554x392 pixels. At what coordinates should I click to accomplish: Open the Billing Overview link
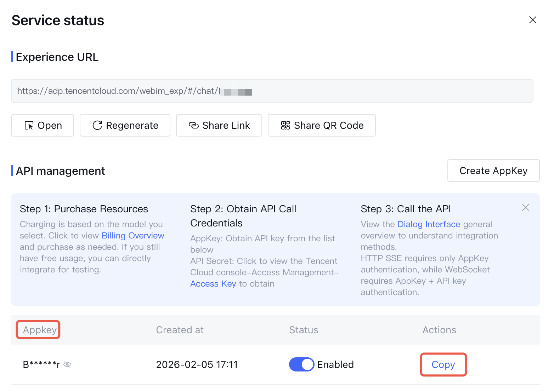point(133,236)
